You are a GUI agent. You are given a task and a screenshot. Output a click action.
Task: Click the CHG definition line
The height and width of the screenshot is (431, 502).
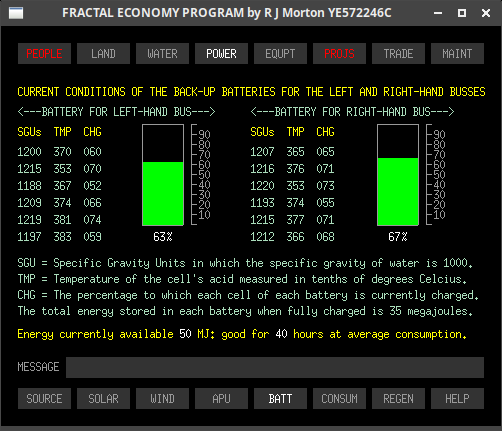point(248,295)
